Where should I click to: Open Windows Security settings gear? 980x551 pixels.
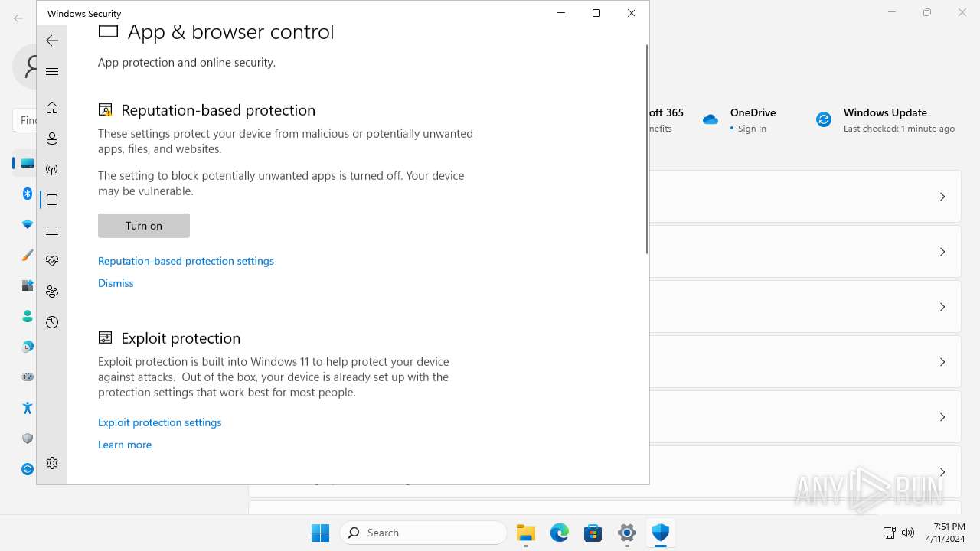tap(52, 463)
